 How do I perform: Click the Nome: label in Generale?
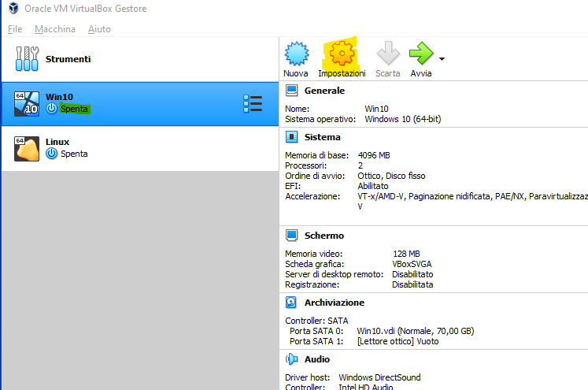(297, 109)
